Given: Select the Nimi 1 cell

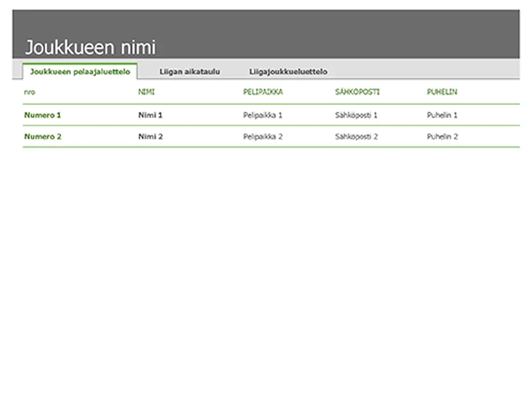Looking at the screenshot, I should 150,115.
